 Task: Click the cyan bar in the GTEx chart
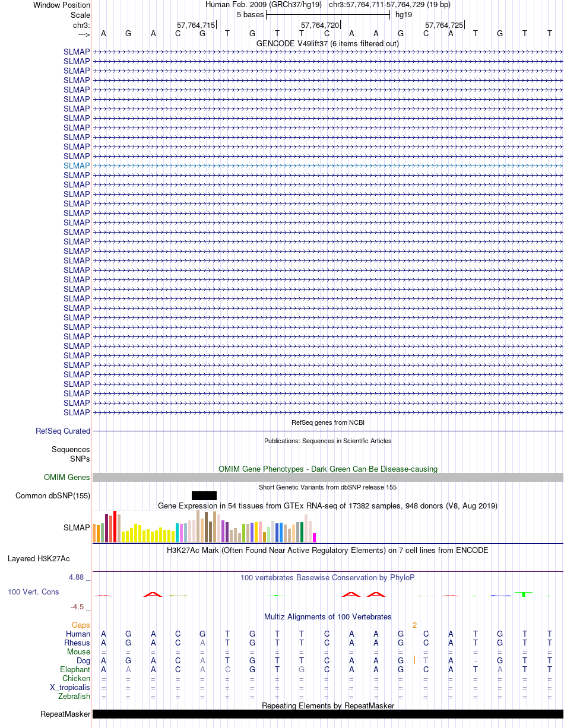coord(178,533)
